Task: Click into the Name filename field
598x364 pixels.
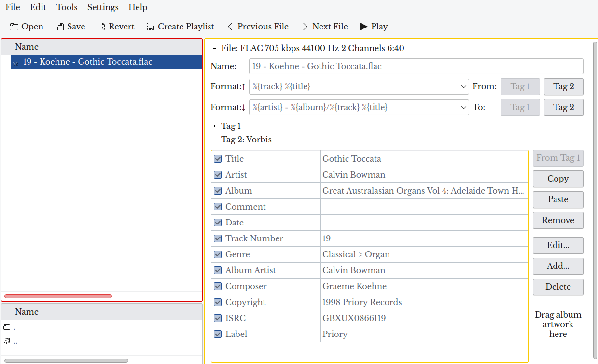Action: (415, 66)
